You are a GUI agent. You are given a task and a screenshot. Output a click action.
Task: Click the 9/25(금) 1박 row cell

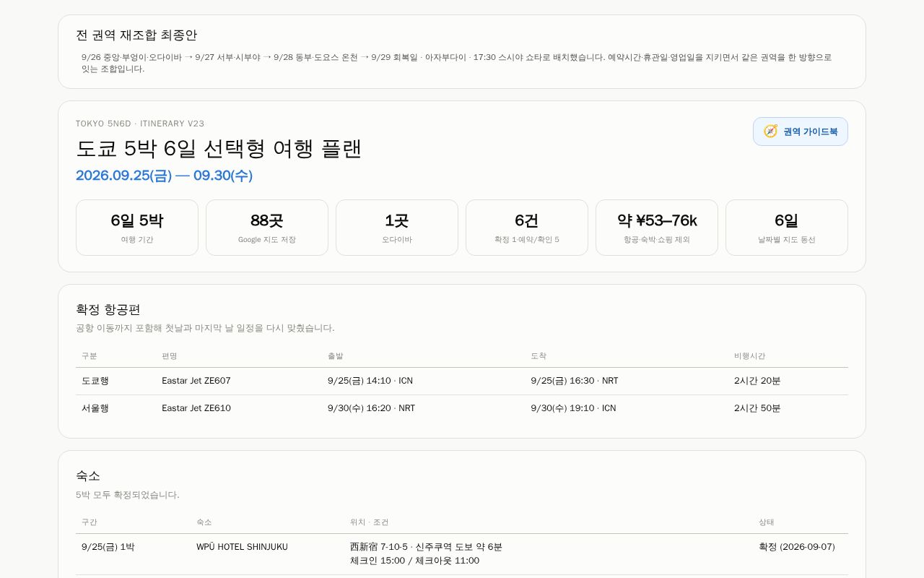108,547
